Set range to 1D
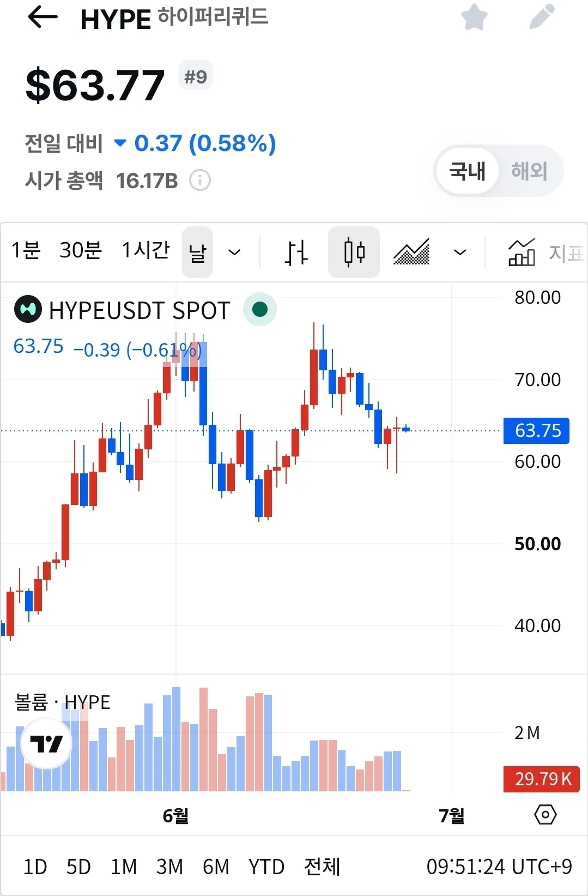The image size is (588, 896). tap(35, 867)
